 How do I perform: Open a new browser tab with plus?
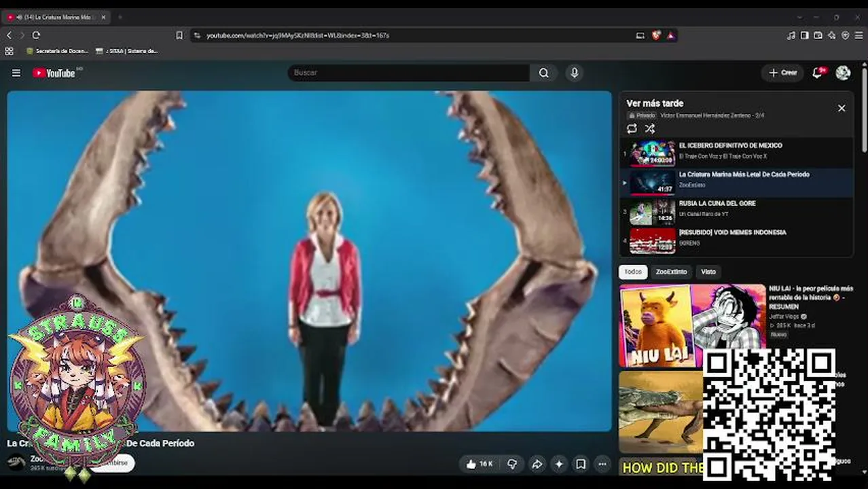point(120,17)
